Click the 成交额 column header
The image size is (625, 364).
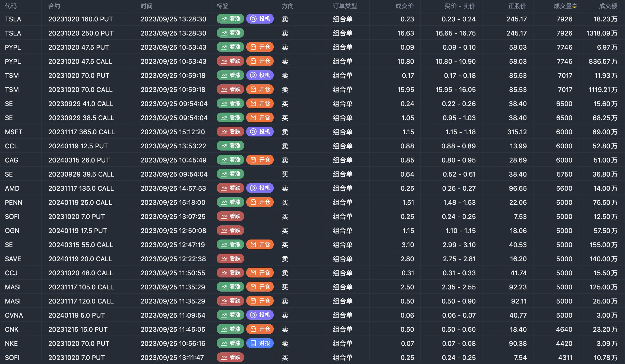pos(608,6)
